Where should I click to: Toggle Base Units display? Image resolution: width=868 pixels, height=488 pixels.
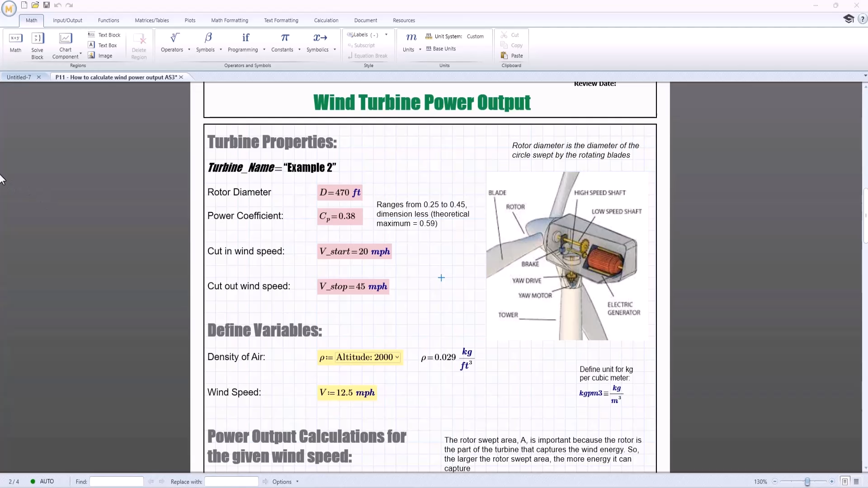(x=441, y=49)
